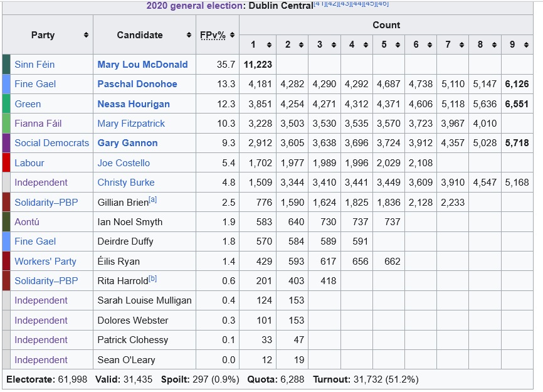Select Sinn Féin dark green color cell
Viewport: 543px width, 392px height.
pos(6,65)
